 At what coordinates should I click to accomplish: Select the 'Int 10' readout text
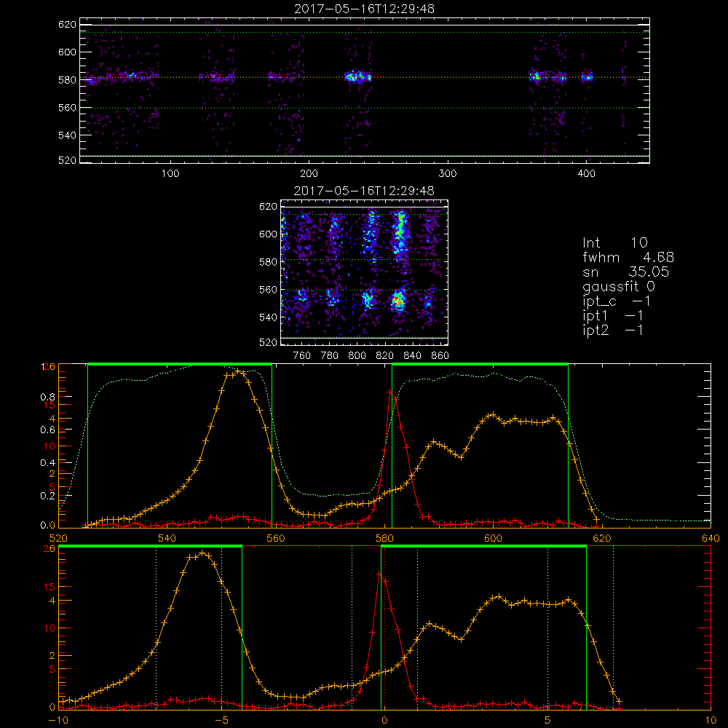click(614, 243)
